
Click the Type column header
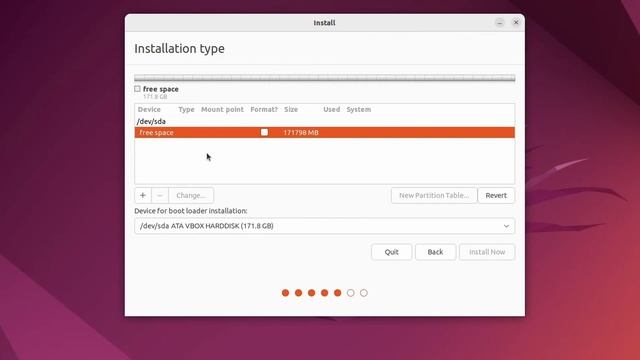click(x=187, y=109)
